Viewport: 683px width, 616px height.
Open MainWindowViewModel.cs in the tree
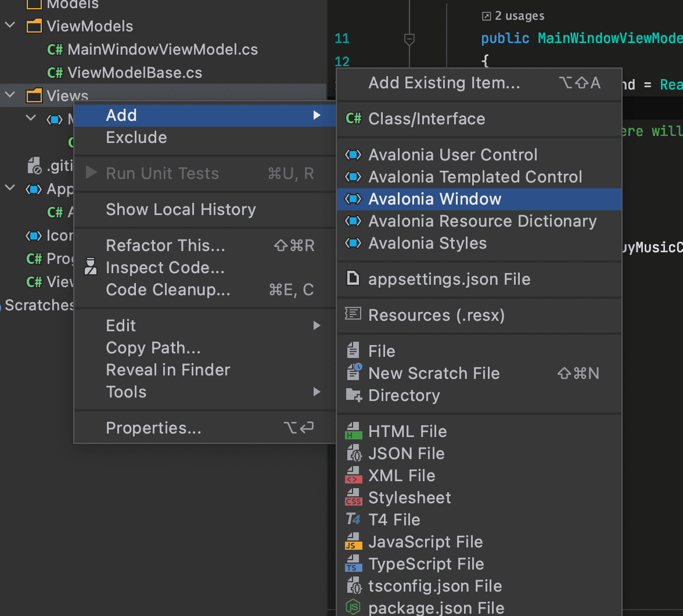click(x=162, y=49)
